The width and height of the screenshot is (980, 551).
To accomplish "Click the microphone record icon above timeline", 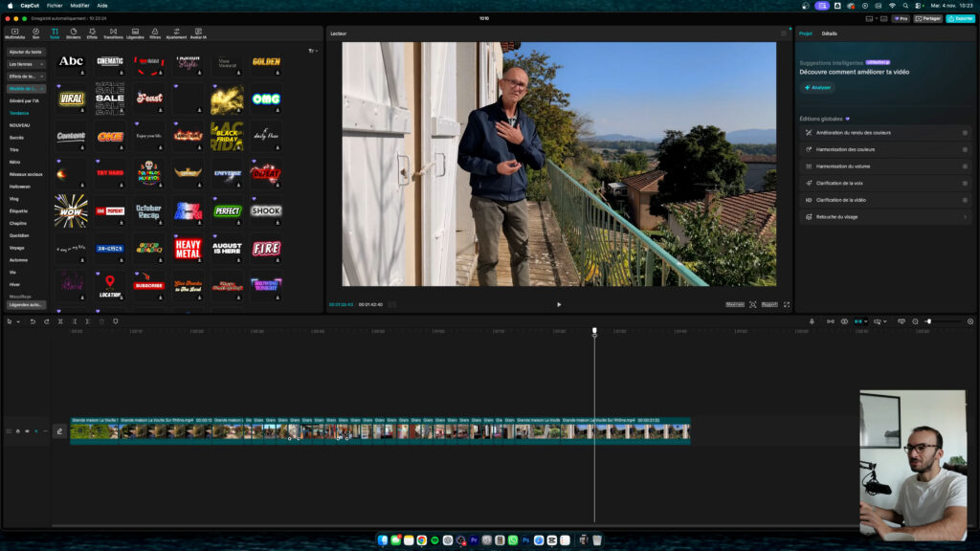I will (x=811, y=321).
